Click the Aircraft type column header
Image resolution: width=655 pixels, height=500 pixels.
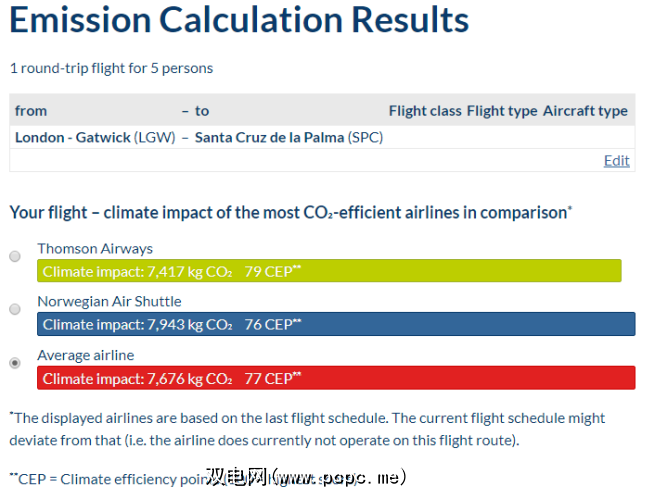tap(585, 111)
